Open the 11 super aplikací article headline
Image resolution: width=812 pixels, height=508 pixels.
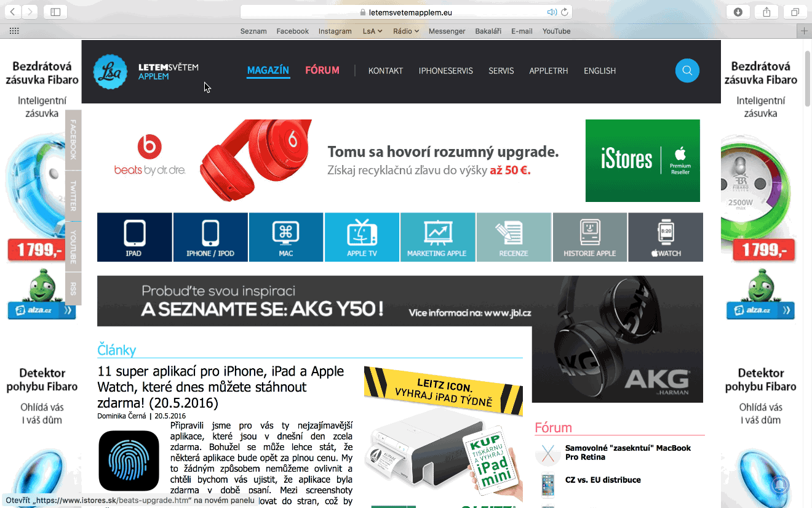[x=221, y=387]
